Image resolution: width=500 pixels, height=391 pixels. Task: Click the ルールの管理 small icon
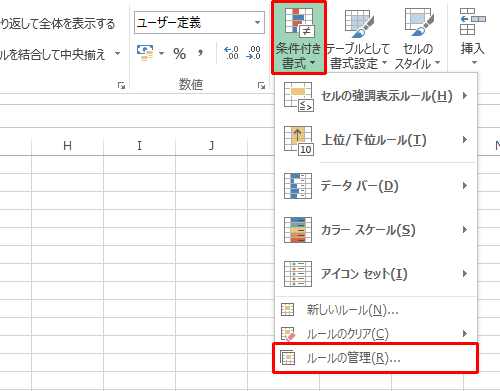click(287, 357)
